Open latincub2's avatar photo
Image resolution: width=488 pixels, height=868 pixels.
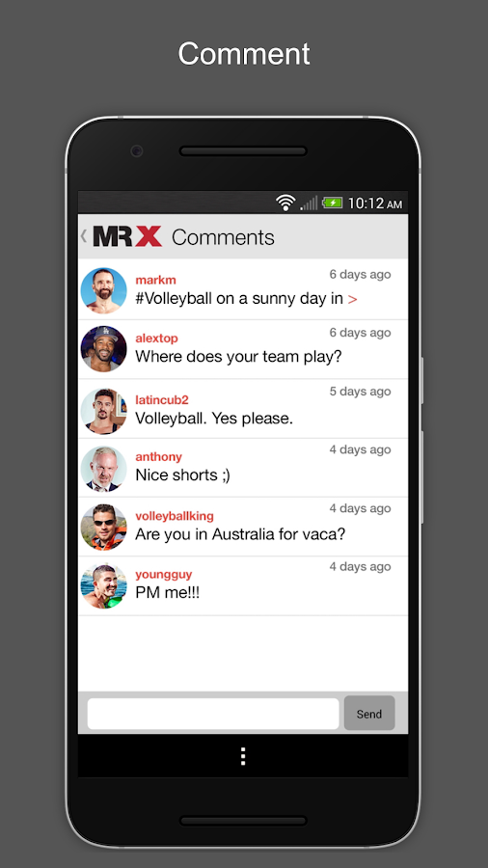(x=103, y=411)
